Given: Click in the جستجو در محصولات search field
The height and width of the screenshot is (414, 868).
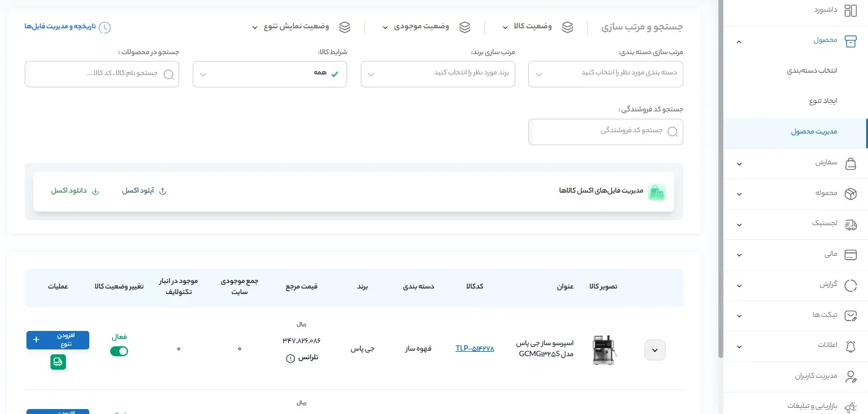Looking at the screenshot, I should [x=102, y=74].
